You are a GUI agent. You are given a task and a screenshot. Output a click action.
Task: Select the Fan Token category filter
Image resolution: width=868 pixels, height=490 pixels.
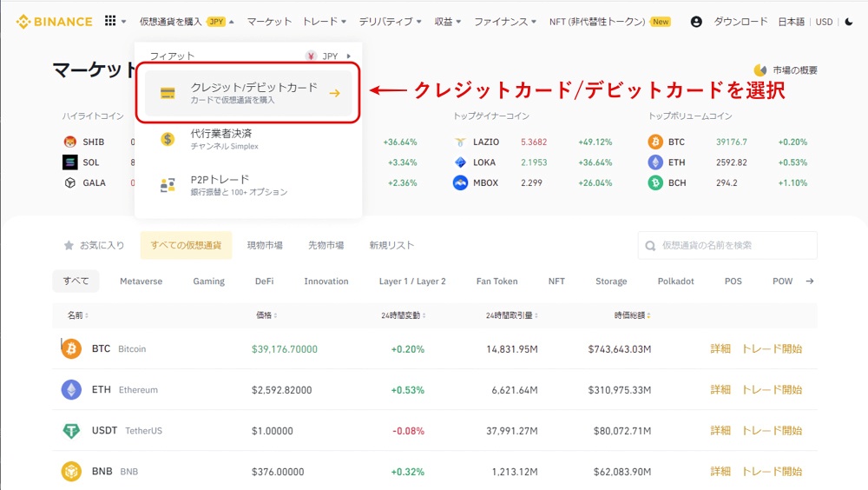(x=497, y=281)
